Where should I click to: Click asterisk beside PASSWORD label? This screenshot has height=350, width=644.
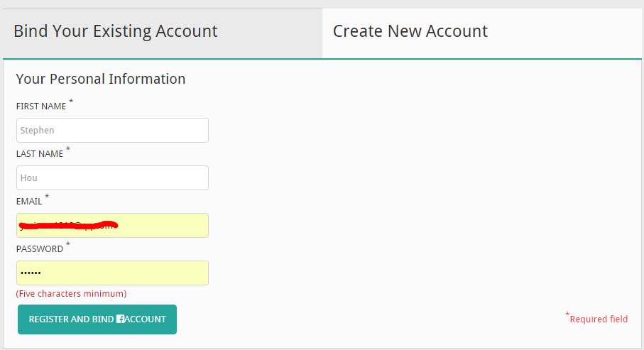coord(67,244)
